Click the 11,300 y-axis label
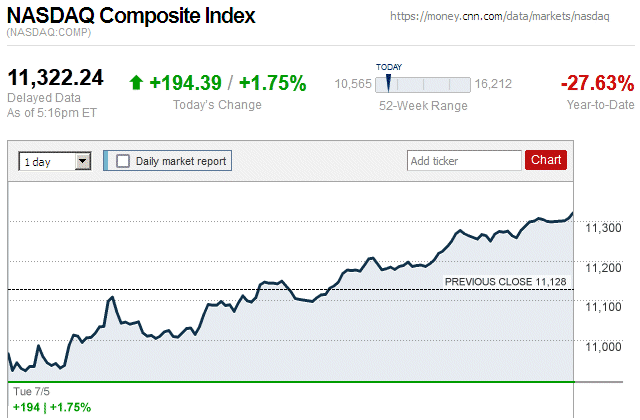Viewport: 640px width, 420px height. 603,228
